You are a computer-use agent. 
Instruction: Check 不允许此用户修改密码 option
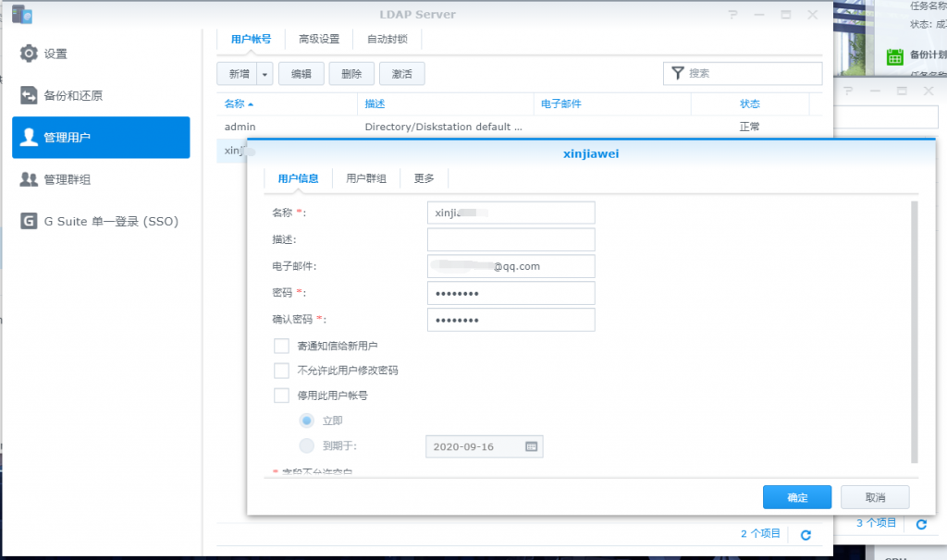282,371
